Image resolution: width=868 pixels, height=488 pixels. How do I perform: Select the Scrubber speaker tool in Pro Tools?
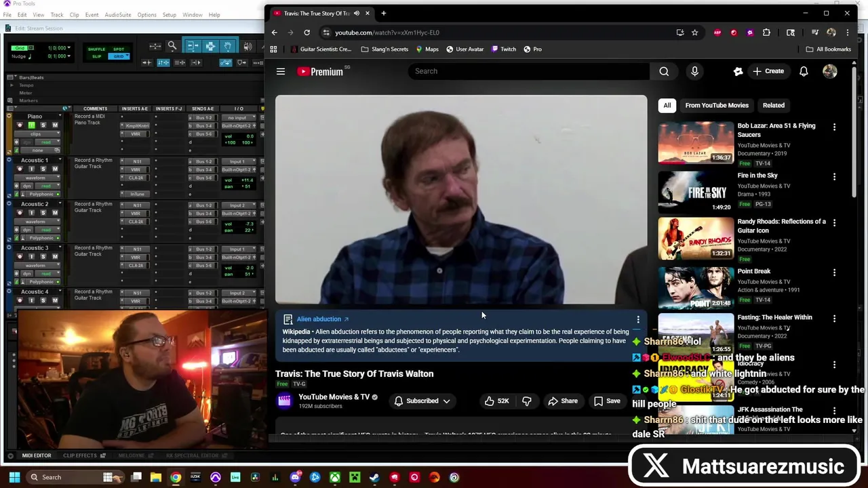[248, 46]
